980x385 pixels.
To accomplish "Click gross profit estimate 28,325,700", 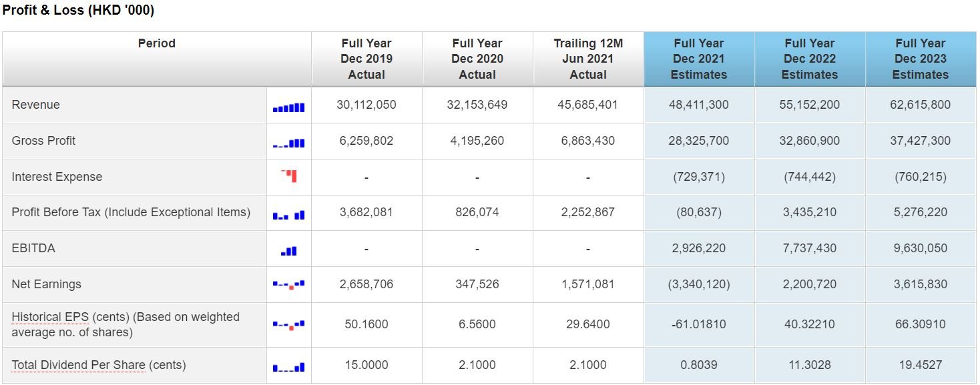I will tap(699, 141).
